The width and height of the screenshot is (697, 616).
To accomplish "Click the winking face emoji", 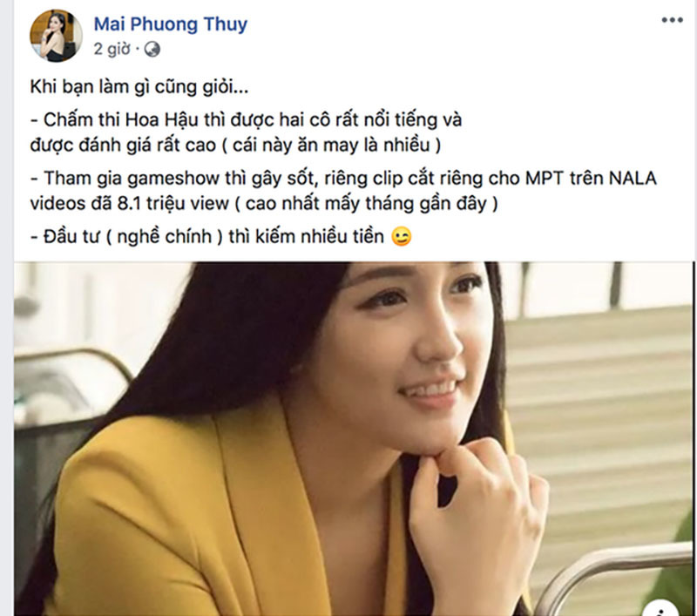I will (x=401, y=236).
